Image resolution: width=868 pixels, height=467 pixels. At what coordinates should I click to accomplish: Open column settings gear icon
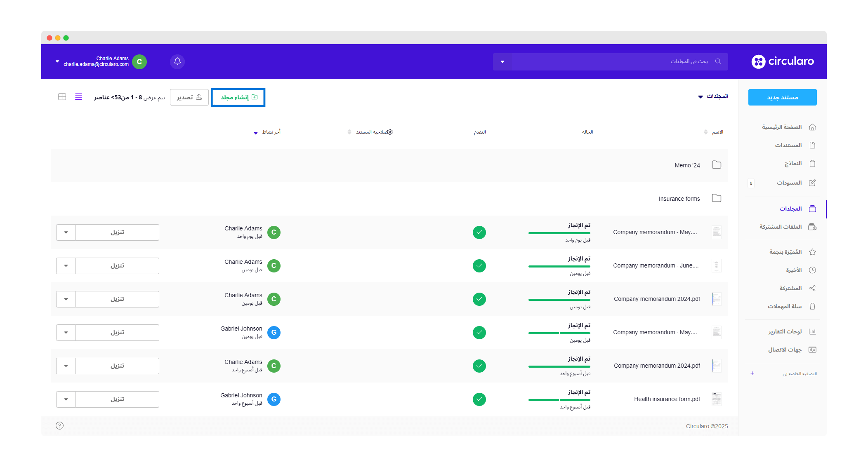coord(390,132)
